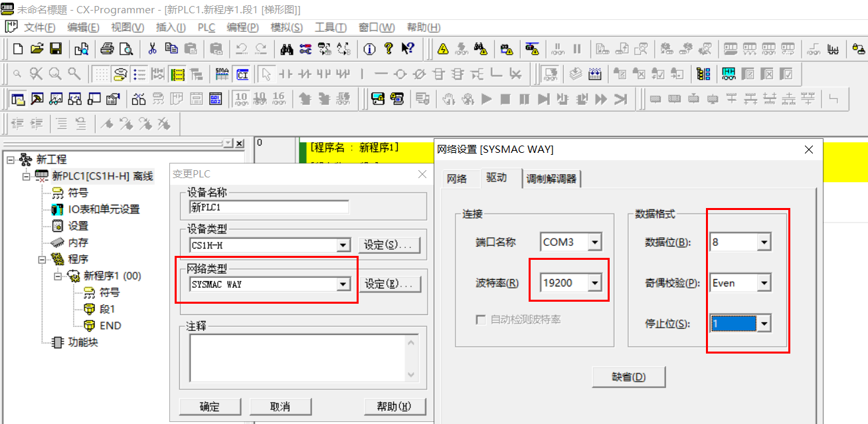Image resolution: width=868 pixels, height=424 pixels.
Task: Select 段1 under 新程序1
Action: point(108,309)
